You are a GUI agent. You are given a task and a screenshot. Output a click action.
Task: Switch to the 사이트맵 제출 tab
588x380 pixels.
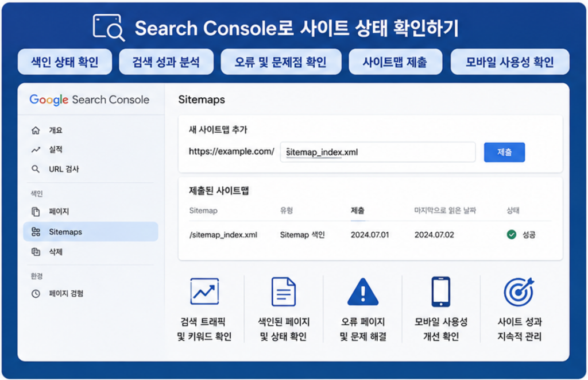click(x=395, y=62)
